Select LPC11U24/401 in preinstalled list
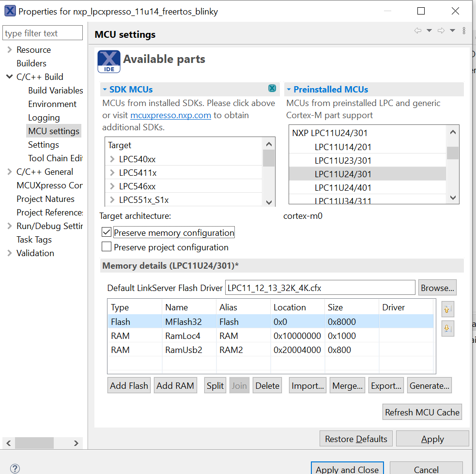This screenshot has height=474, width=476. pos(367,187)
